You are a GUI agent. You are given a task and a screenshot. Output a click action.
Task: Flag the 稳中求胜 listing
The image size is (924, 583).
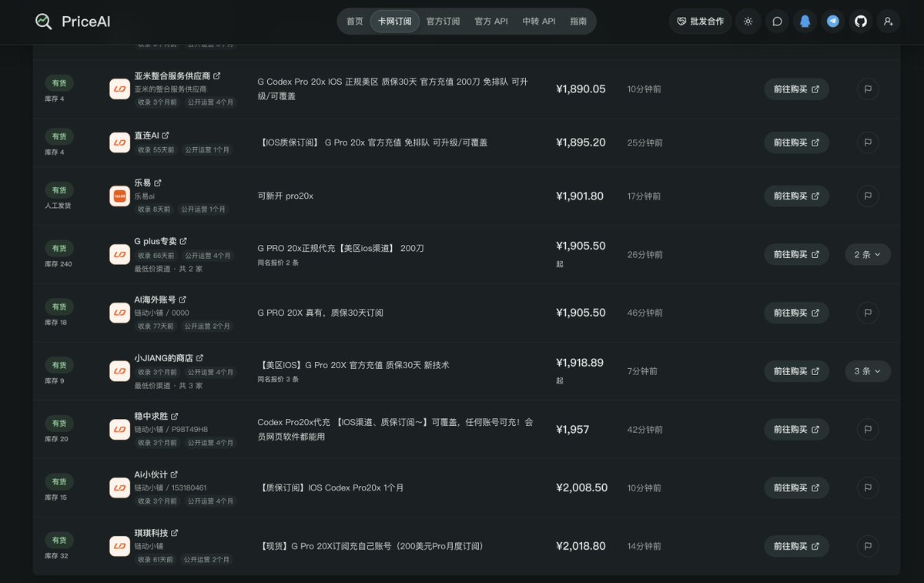click(868, 430)
